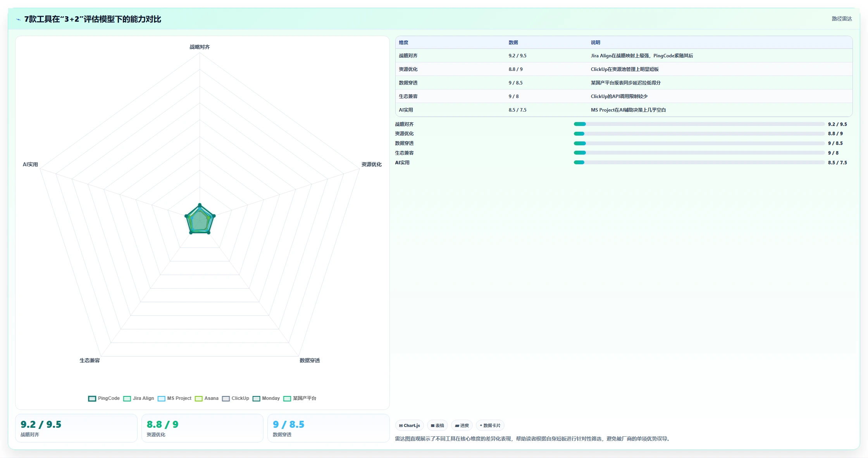868x458 pixels.
Task: Select the 战略对齐 table row label
Action: pos(408,56)
